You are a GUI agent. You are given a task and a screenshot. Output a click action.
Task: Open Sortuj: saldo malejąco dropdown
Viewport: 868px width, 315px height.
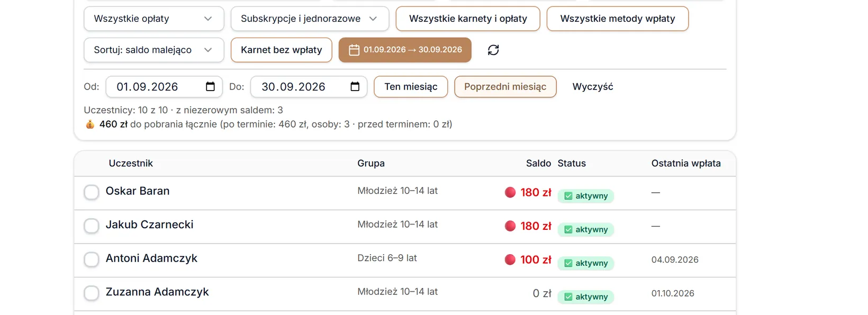point(154,50)
